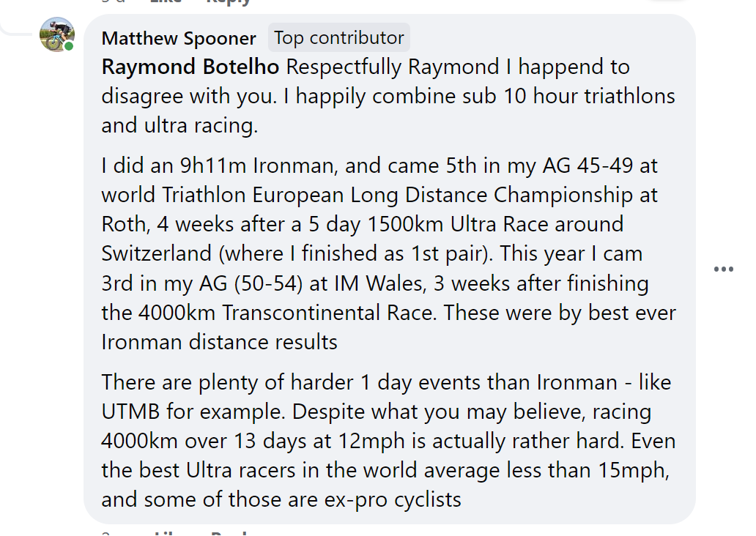Click the text 'Respectfully Raymond I happend to'
The image size is (756, 536).
(458, 67)
